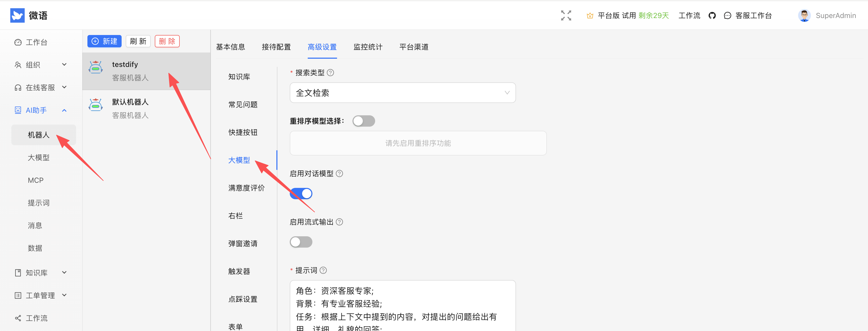Click the help icon next to 提示词

(x=323, y=270)
